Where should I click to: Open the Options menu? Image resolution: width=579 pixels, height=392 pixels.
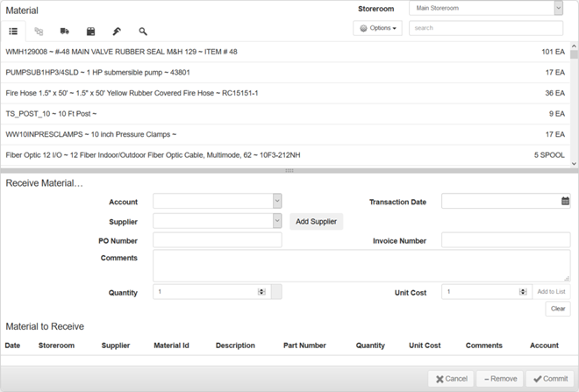tap(378, 28)
